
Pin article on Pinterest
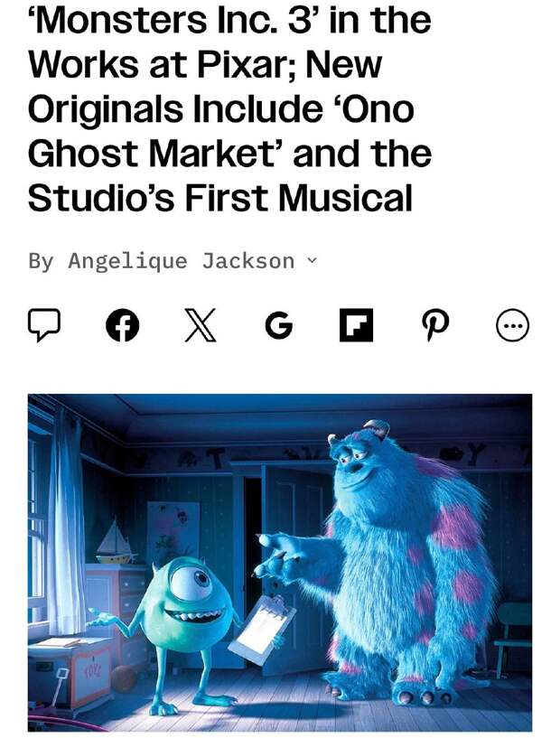tap(434, 325)
